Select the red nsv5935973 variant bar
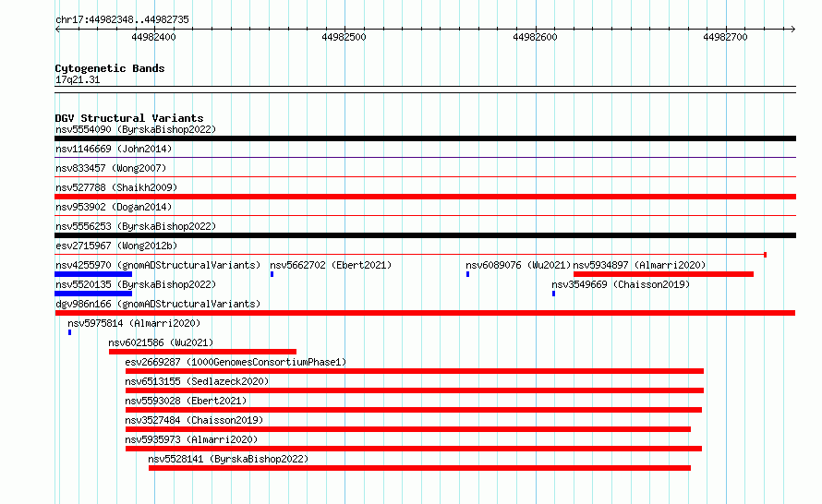This screenshot has height=504, width=822. pyautogui.click(x=414, y=449)
